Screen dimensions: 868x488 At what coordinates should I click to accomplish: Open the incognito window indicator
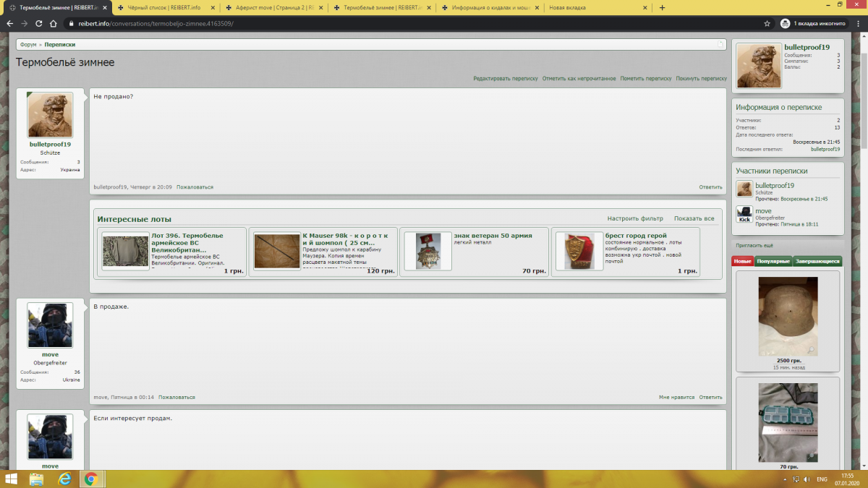[x=813, y=23]
